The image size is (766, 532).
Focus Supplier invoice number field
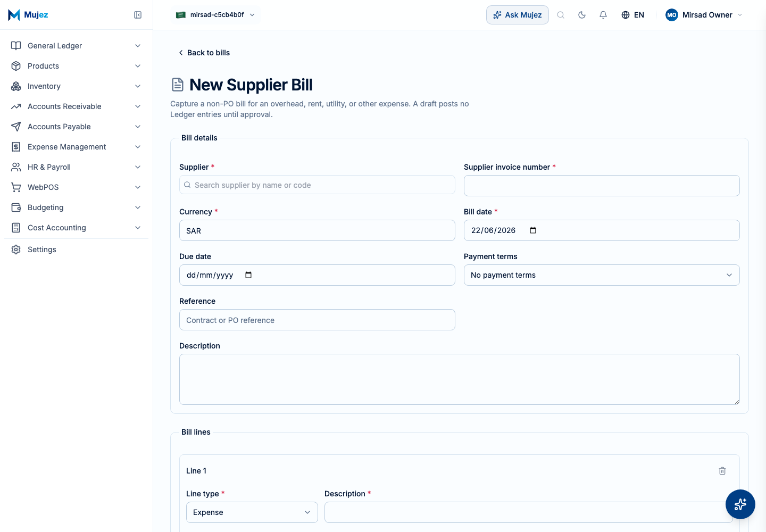coord(602,186)
